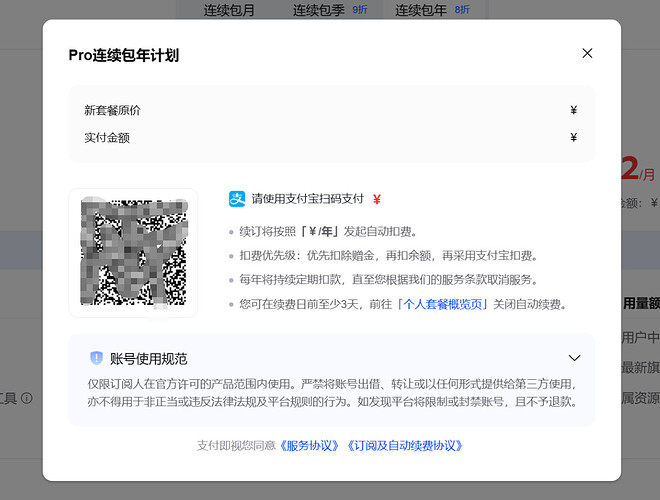Close the Pro连续包年计划 dialog
The image size is (660, 500).
click(x=587, y=53)
